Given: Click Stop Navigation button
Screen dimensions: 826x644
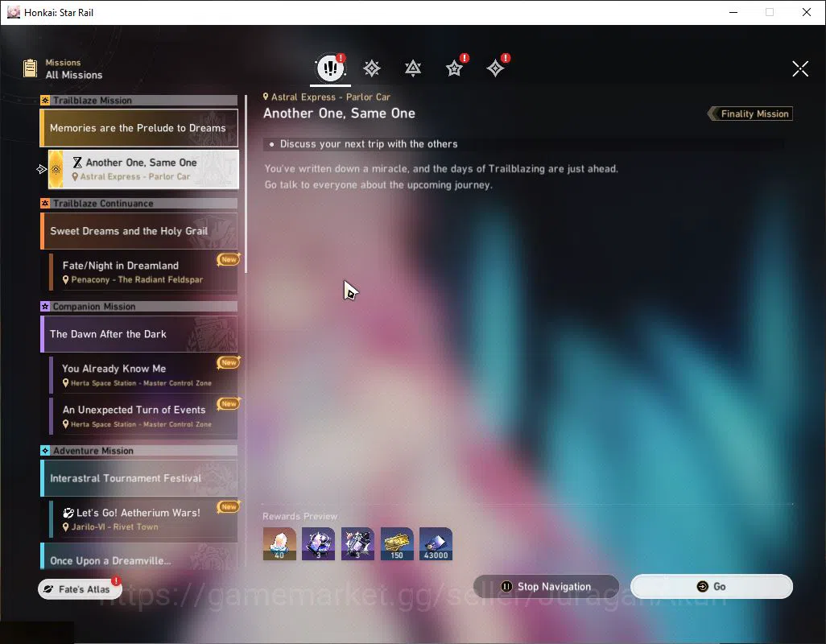Looking at the screenshot, I should [x=546, y=586].
